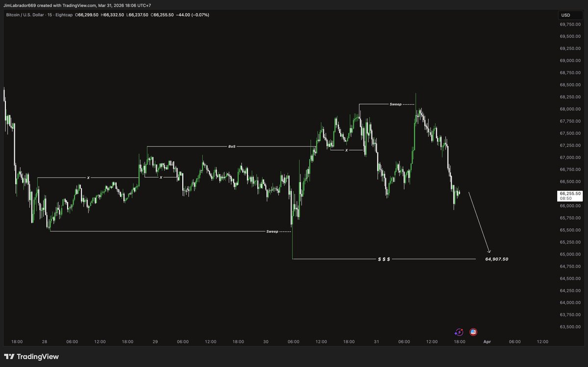Click the 65,000.00 price axis label
The image size is (588, 367).
click(570, 254)
